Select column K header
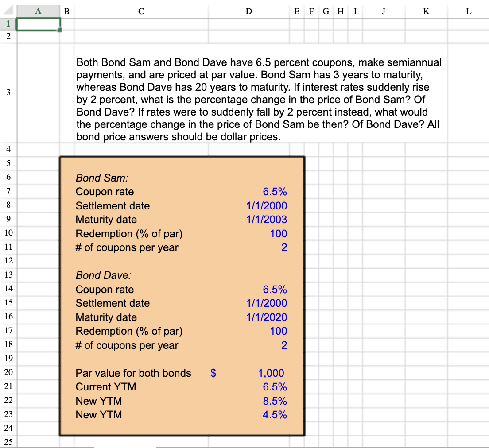Image resolution: width=489 pixels, height=448 pixels. point(426,11)
